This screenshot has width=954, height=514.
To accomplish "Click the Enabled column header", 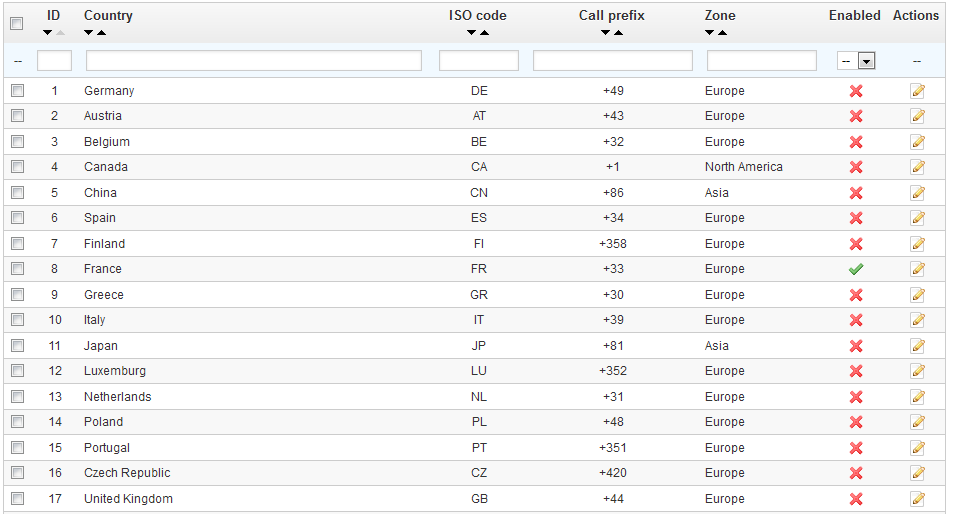I will [854, 16].
